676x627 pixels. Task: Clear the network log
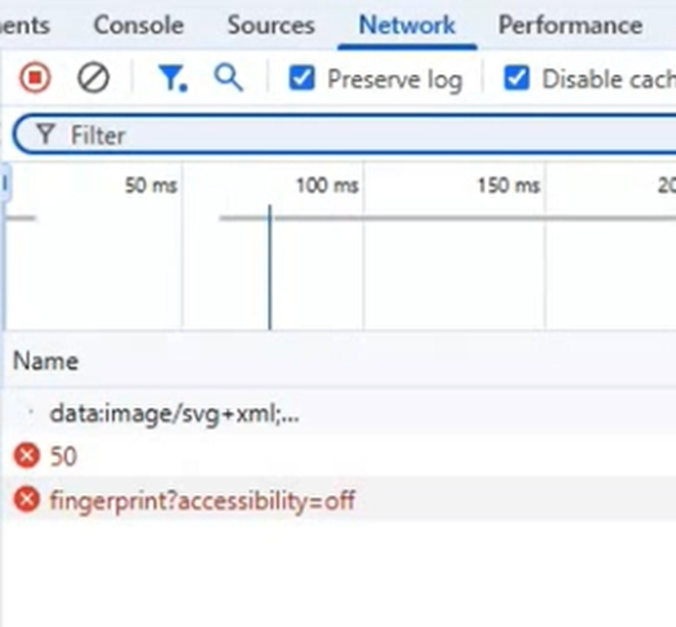click(94, 78)
